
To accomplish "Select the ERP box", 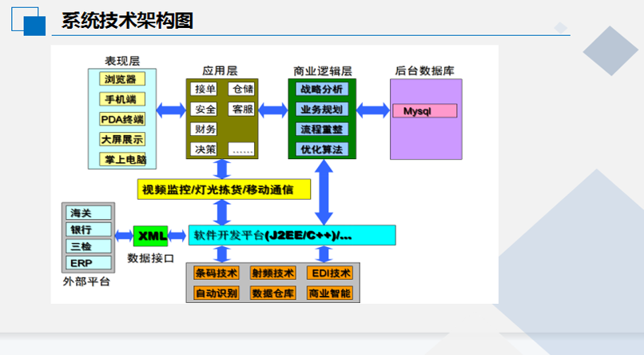I will tap(89, 263).
